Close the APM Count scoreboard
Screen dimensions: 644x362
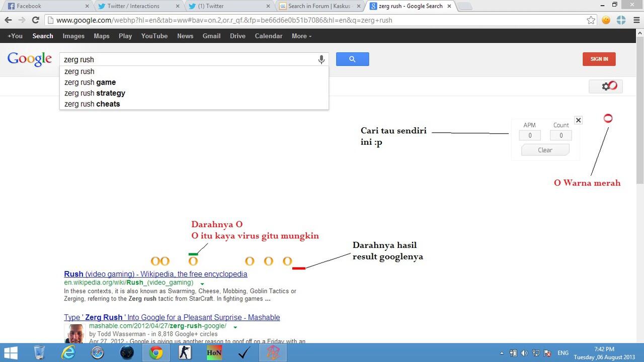579,120
